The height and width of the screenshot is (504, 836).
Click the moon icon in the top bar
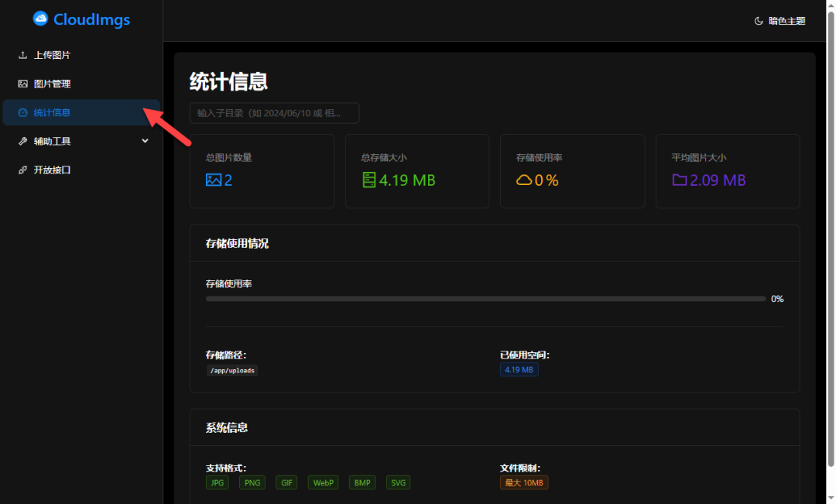click(757, 20)
